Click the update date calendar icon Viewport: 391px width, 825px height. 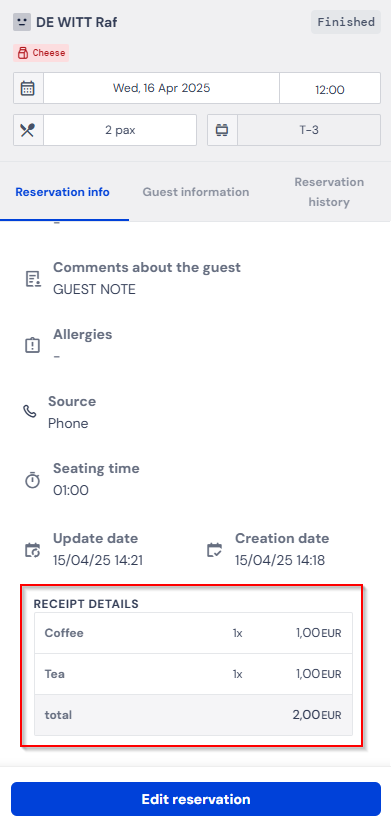(x=33, y=550)
